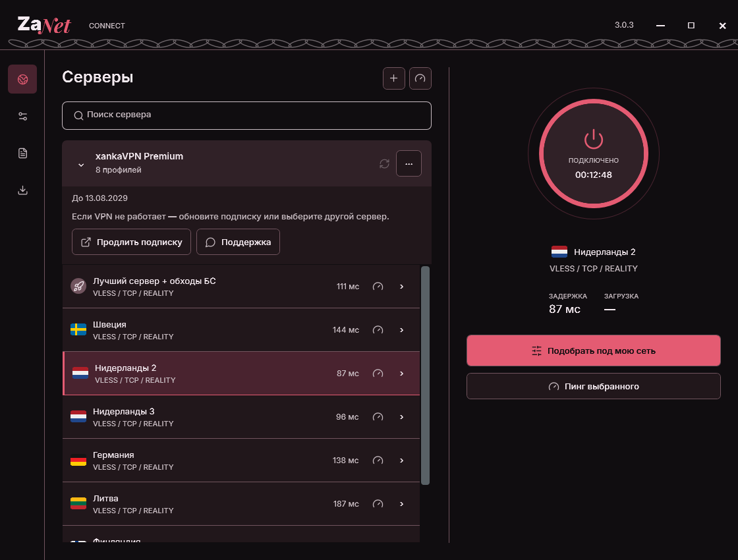Maximize the ZaNet window
This screenshot has height=560, width=738.
click(x=691, y=26)
